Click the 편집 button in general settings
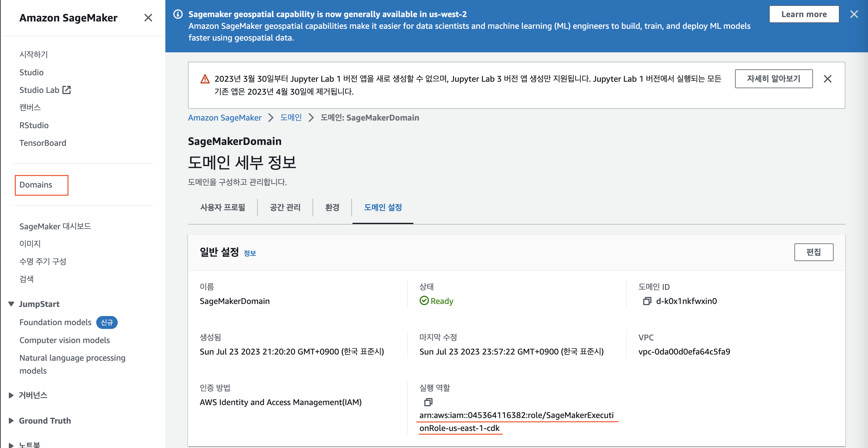Screen dimensions: 868x448 click(813, 252)
